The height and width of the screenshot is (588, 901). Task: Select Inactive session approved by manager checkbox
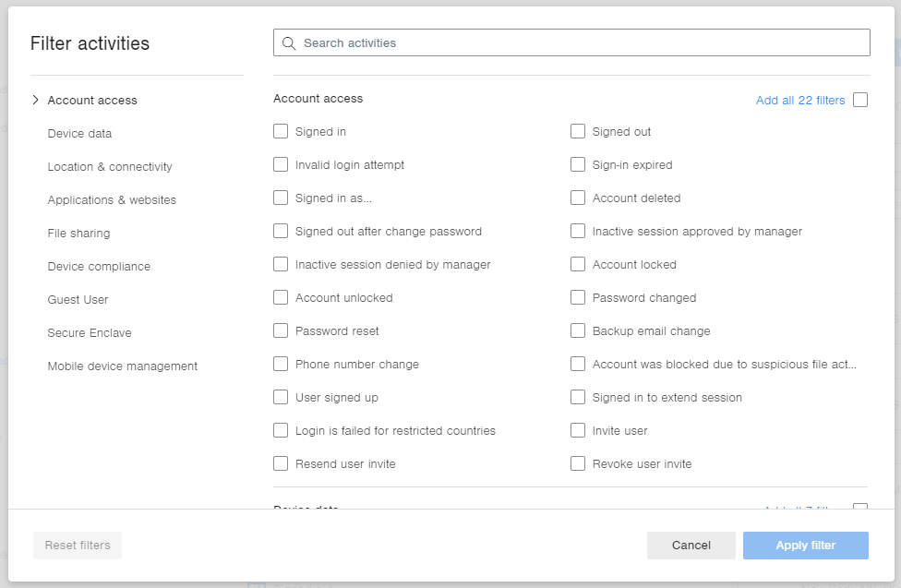(578, 231)
